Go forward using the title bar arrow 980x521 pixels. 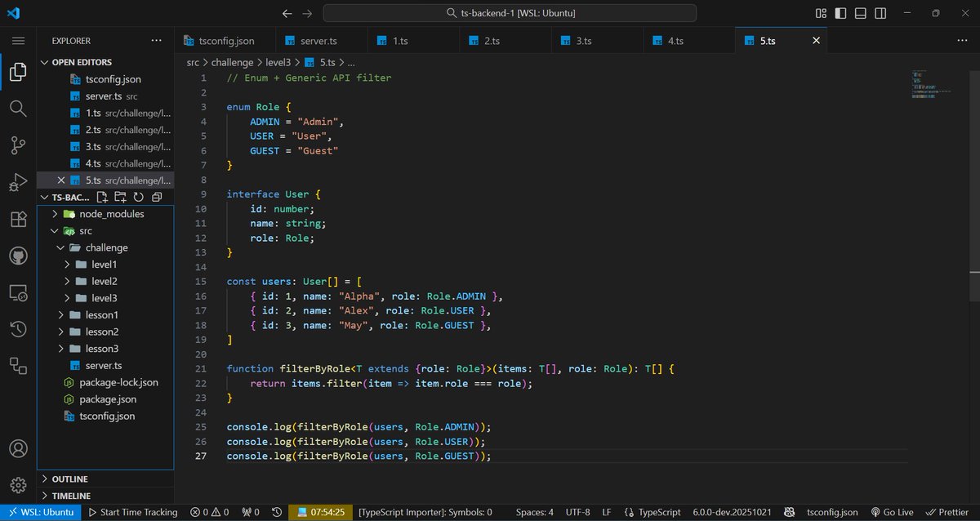307,13
